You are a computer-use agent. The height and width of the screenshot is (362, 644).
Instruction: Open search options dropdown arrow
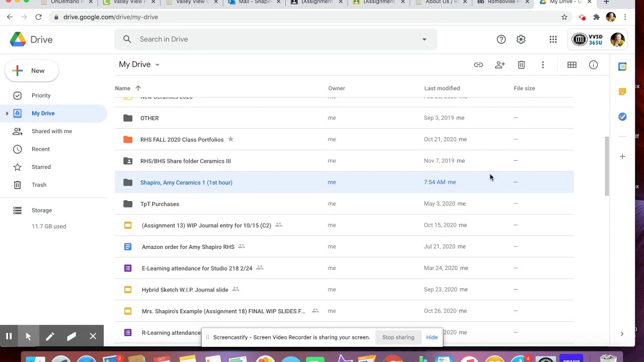pos(424,39)
